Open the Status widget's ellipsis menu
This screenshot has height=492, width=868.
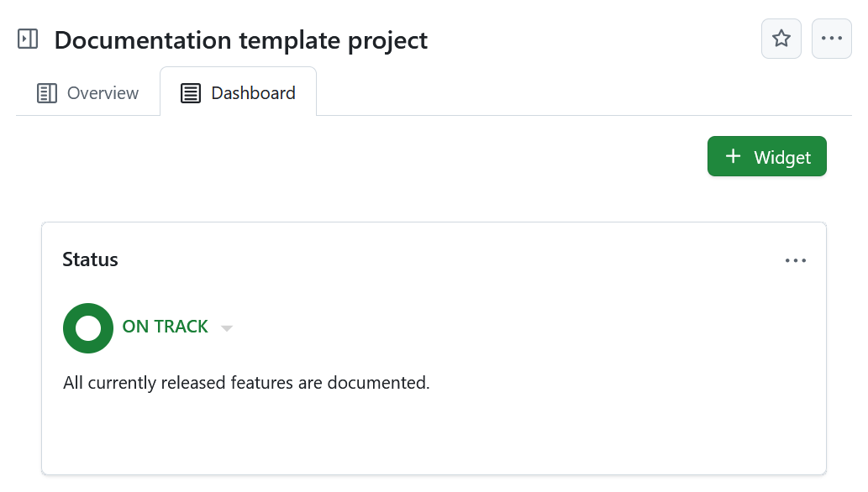pyautogui.click(x=795, y=260)
